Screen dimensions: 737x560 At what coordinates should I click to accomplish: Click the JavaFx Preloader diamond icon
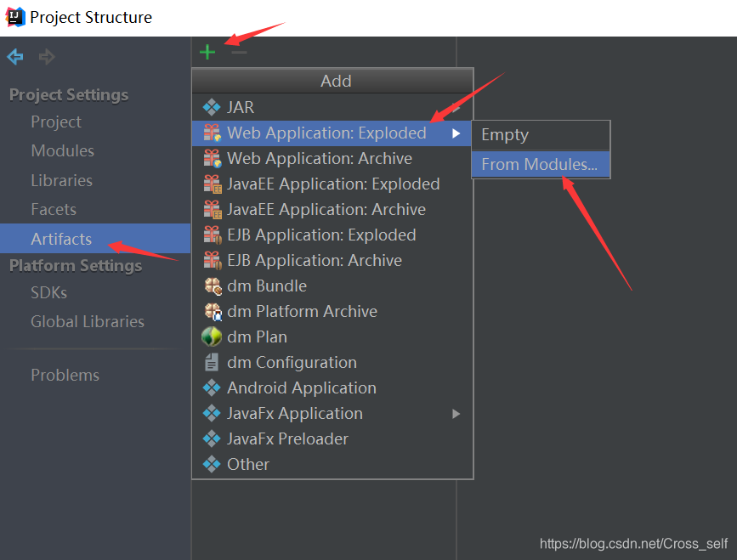[212, 438]
